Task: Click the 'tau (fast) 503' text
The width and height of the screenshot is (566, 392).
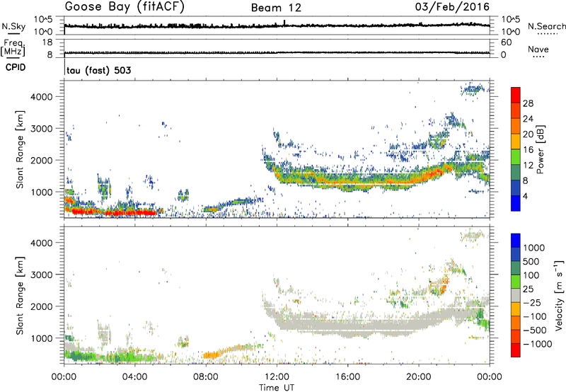Action: click(99, 70)
